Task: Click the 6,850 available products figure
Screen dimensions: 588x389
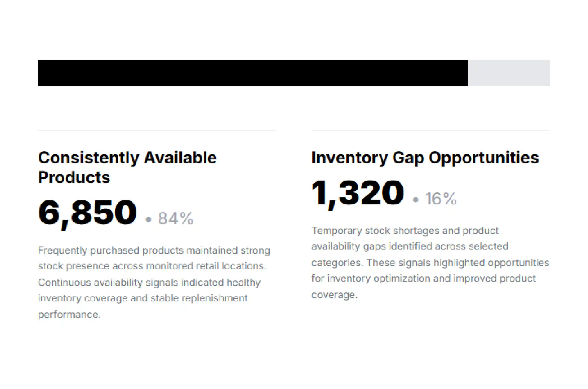Action: coord(88,213)
